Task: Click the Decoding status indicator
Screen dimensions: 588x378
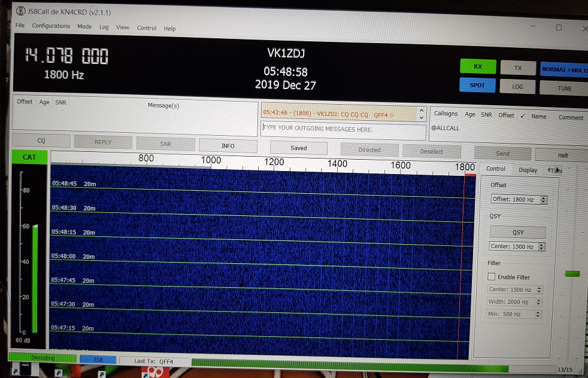Action: (x=43, y=358)
